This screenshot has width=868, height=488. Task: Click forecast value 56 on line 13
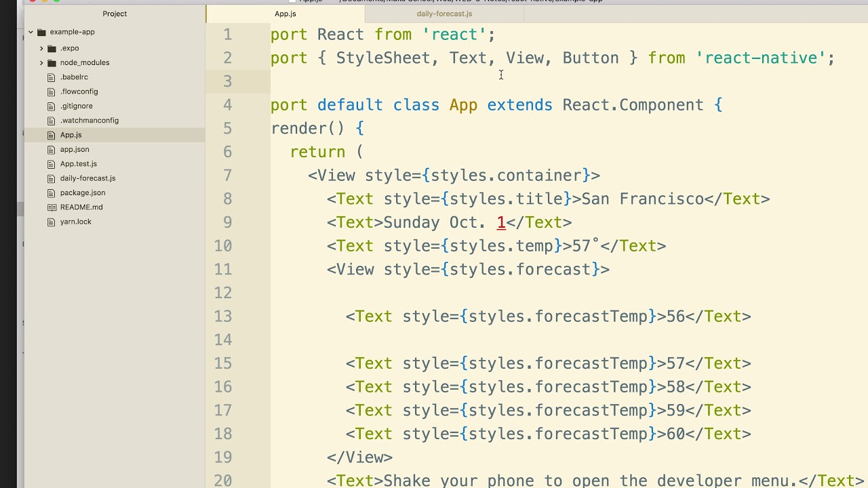[x=675, y=317]
